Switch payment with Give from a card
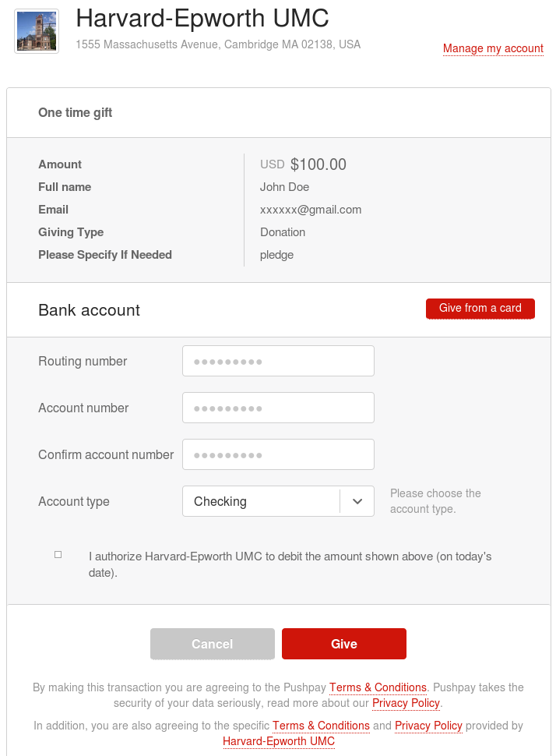Viewport: 556px width, 756px height. coord(480,309)
